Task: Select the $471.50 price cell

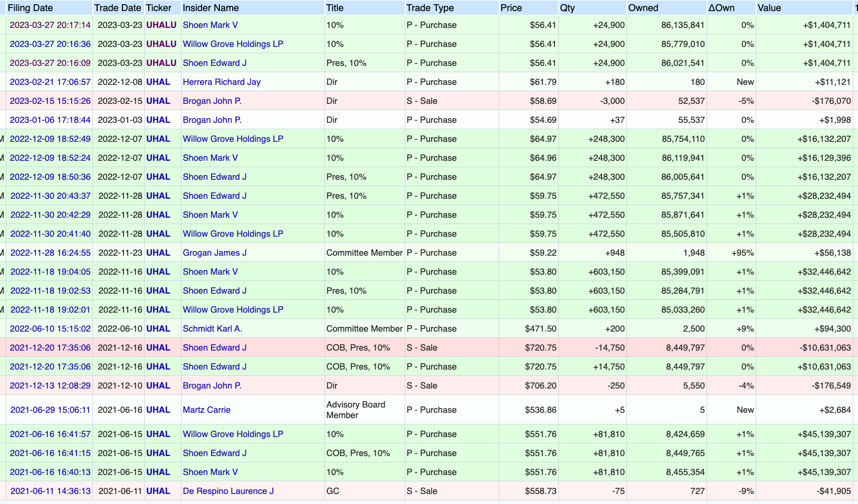Action: (529, 328)
